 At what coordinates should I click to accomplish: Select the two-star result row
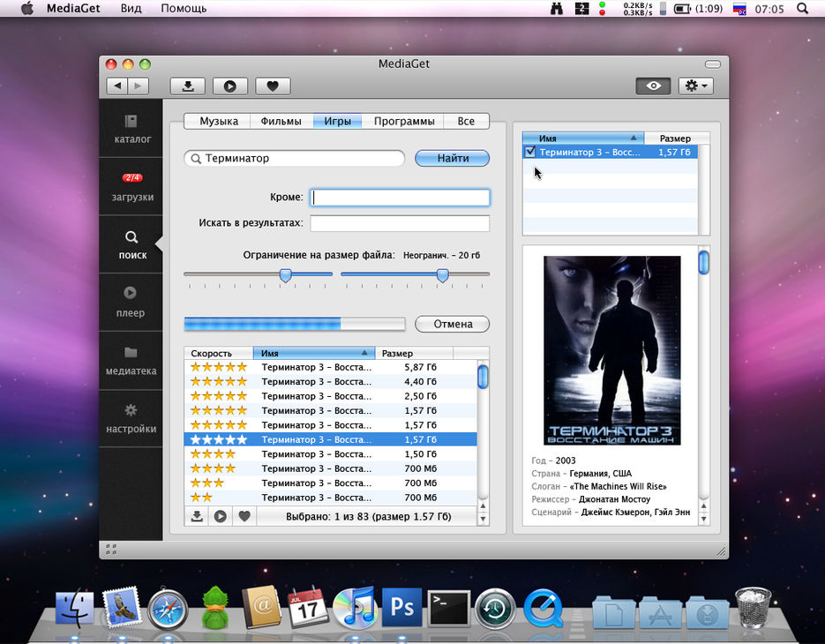[x=330, y=498]
